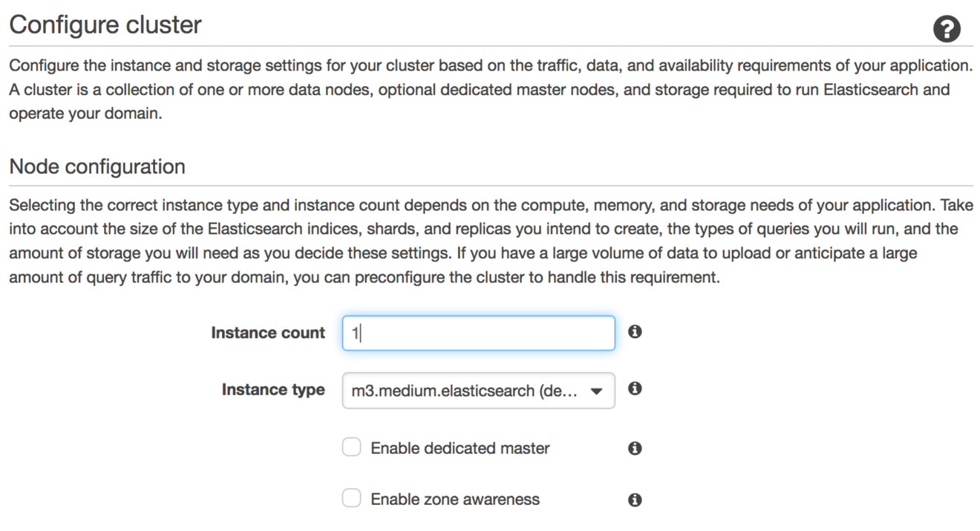Click info icon beside Instance count
The image size is (980, 531).
click(635, 332)
